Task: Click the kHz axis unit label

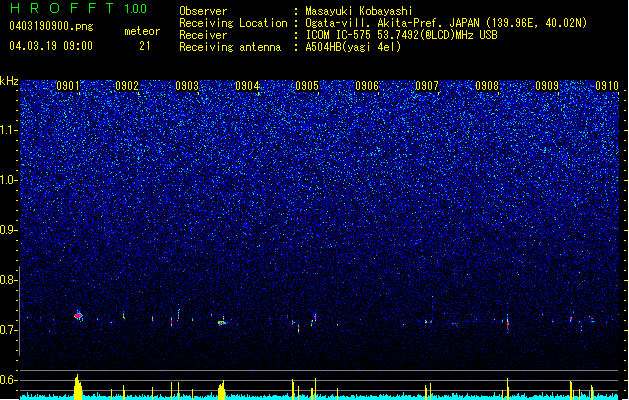Action: tap(9, 81)
